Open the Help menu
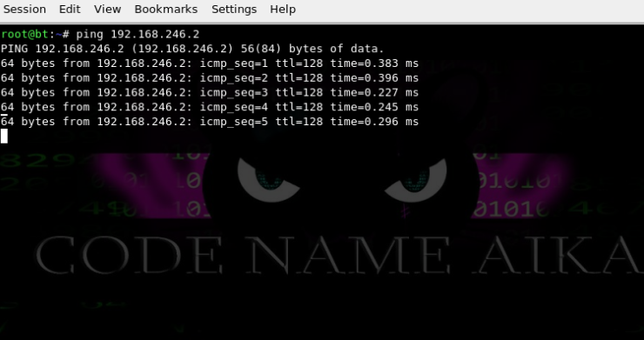This screenshot has width=644, height=340. (x=283, y=9)
